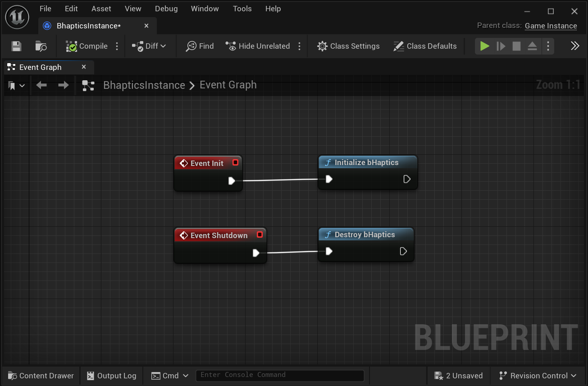This screenshot has width=588, height=386.
Task: Click Initialize bHaptics execution input pin
Action: [x=329, y=179]
